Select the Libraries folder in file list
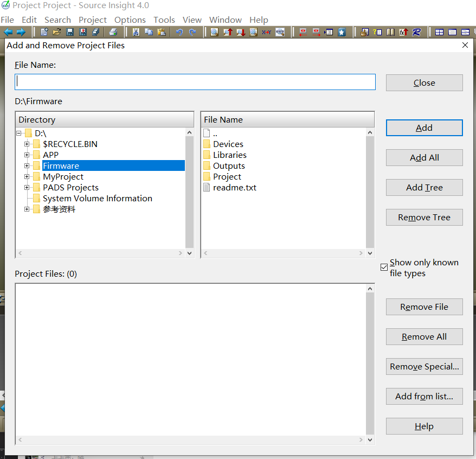Image resolution: width=476 pixels, height=459 pixels. tap(229, 155)
